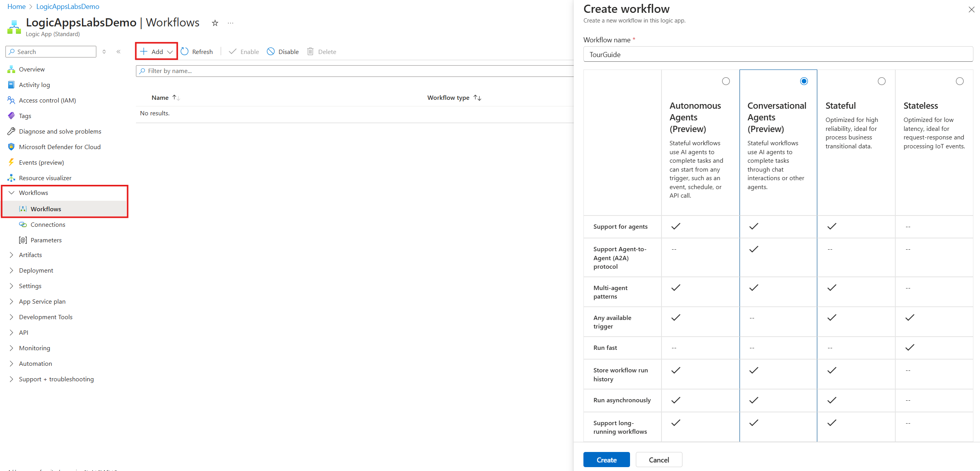This screenshot has width=980, height=471.
Task: Select the Stateful workflow radio button
Action: tap(882, 81)
